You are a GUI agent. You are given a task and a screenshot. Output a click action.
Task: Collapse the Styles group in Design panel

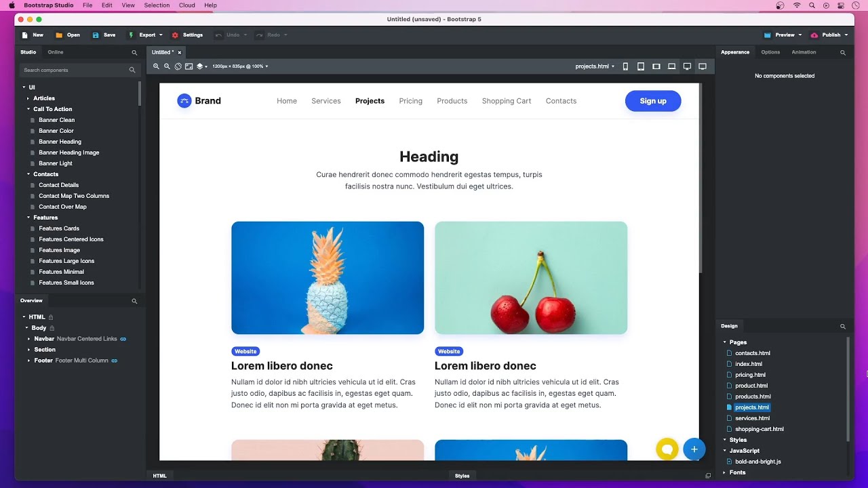724,440
